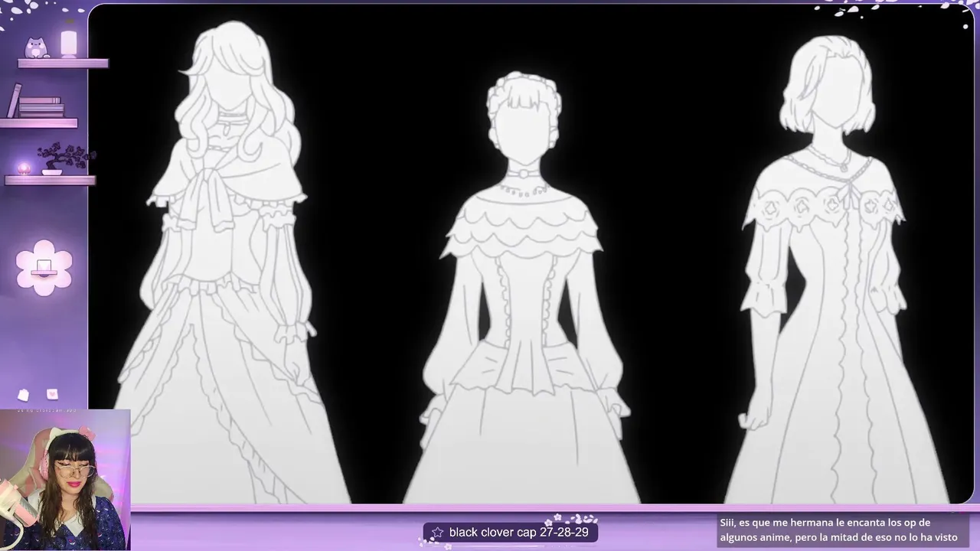The height and width of the screenshot is (551, 980).
Task: Click the small heart card icon above webcam
Action: click(52, 394)
